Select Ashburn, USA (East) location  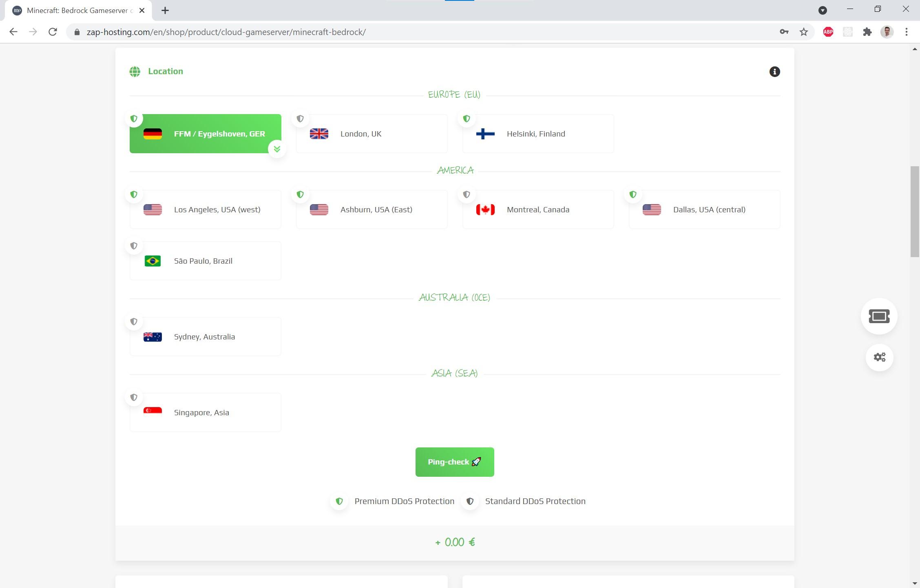point(372,209)
